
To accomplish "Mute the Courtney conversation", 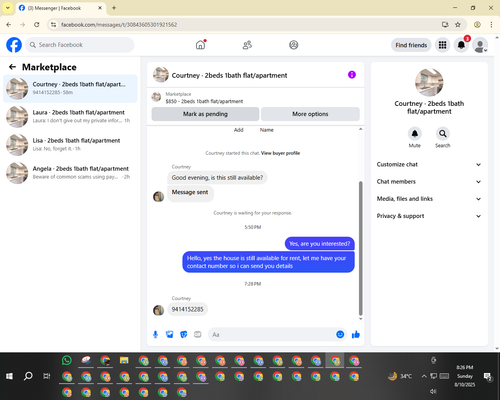I will 415,134.
